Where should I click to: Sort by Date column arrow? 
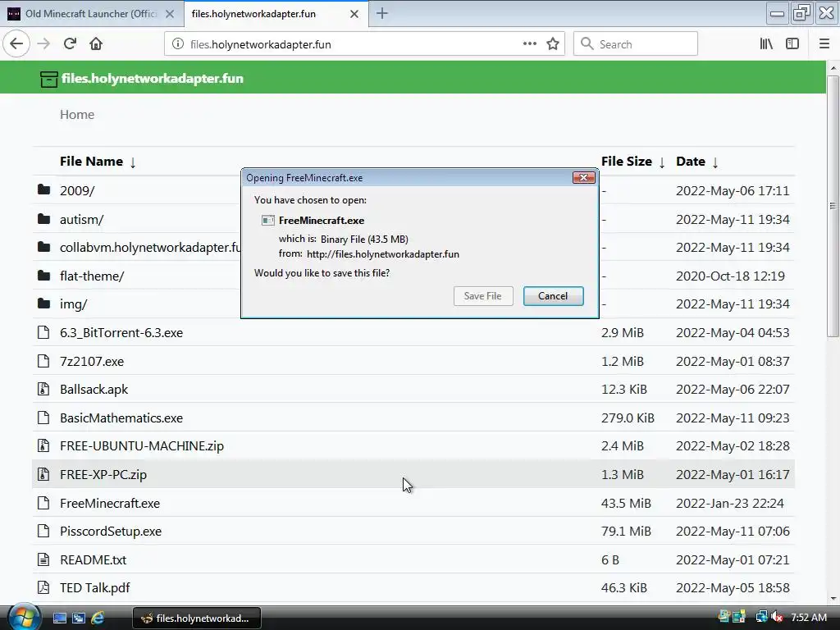pos(715,162)
